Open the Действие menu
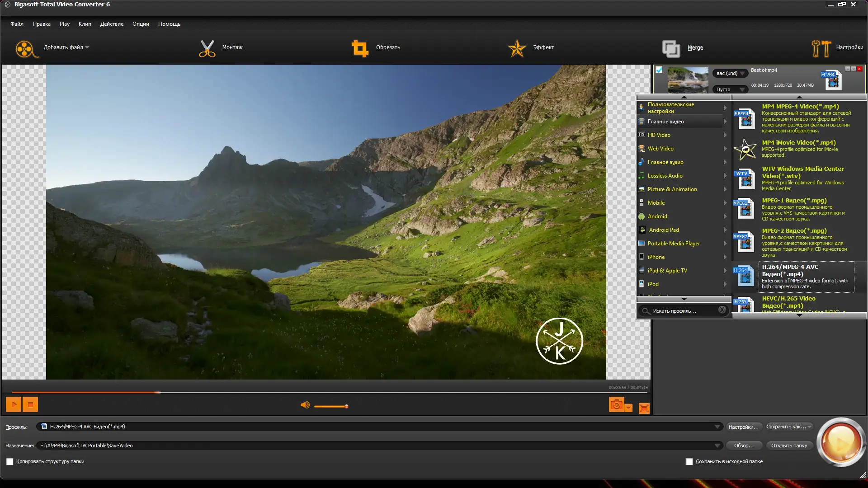 (112, 24)
